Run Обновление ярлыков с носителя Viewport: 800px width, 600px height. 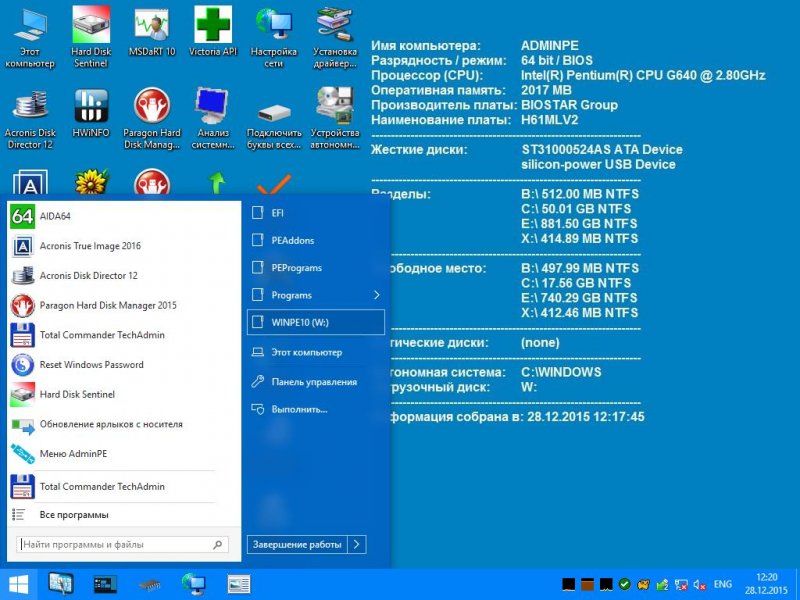tap(124, 424)
